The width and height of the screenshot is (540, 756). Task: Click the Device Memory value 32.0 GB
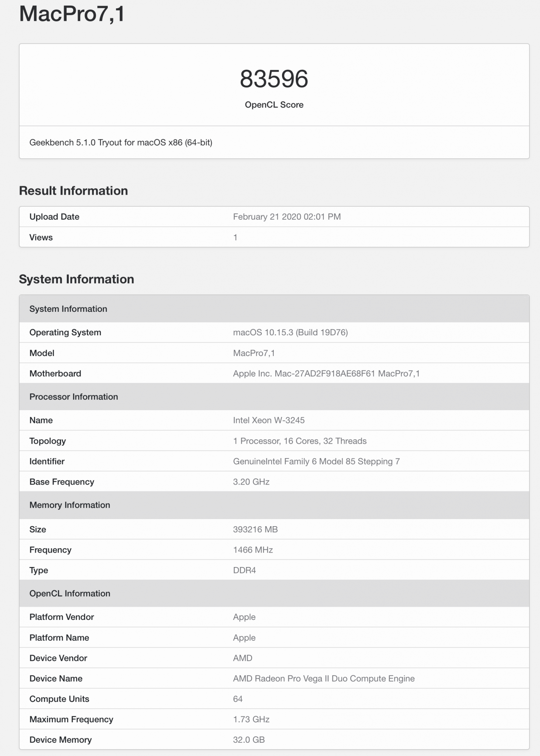pyautogui.click(x=249, y=740)
